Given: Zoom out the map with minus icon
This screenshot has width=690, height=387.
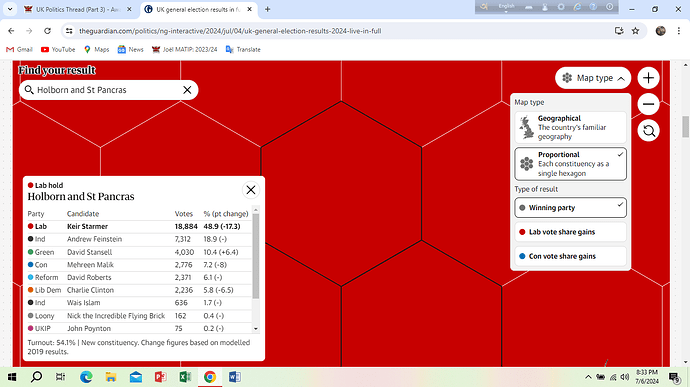Looking at the screenshot, I should click(x=648, y=104).
